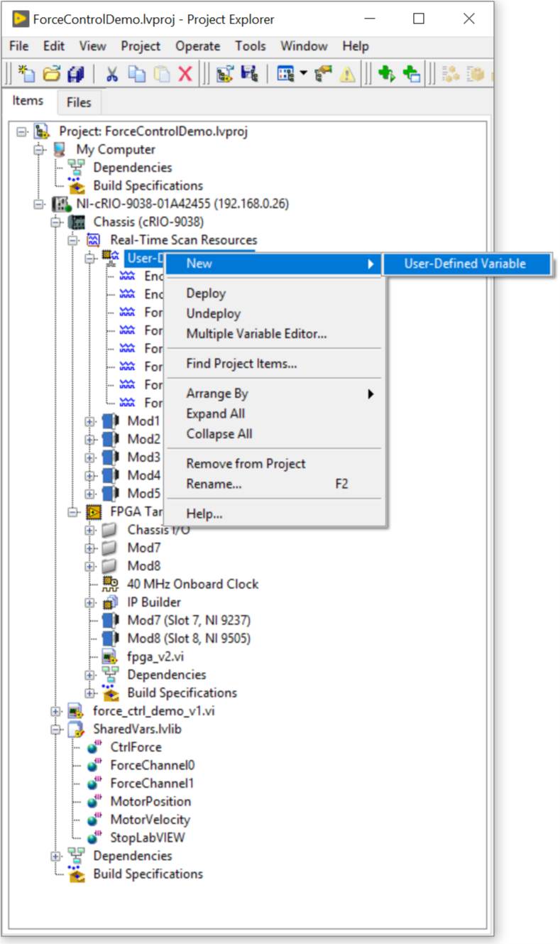
Task: Choose Rename in the context menu
Action: pos(275,484)
